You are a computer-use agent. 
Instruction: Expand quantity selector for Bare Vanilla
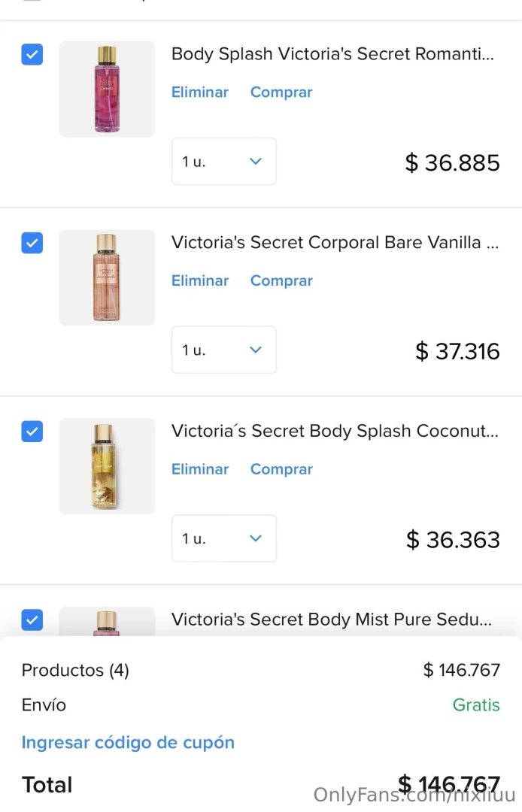[x=223, y=350]
